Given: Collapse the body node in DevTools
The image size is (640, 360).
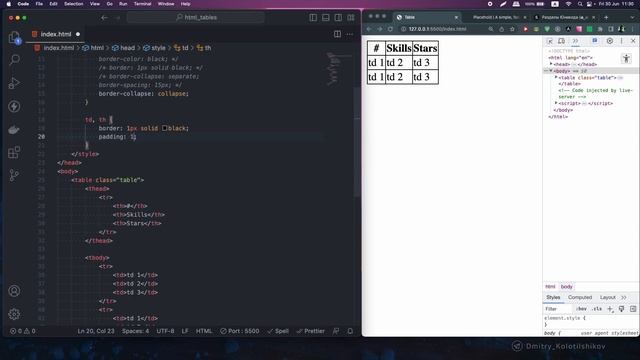Looking at the screenshot, I should [551, 71].
